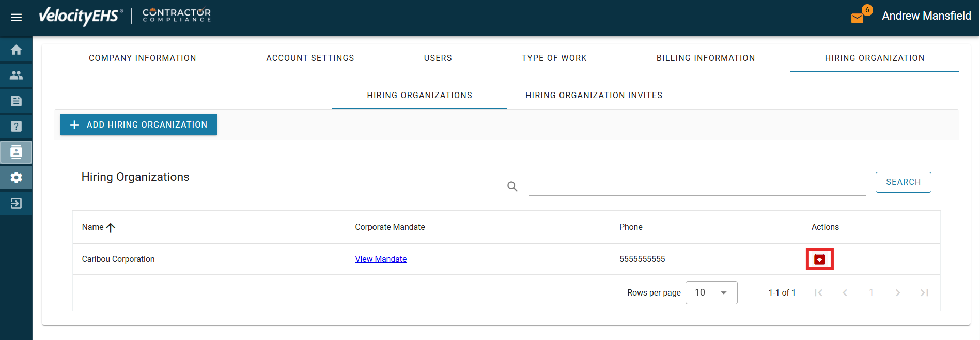Open the mail notifications envelope icon
This screenshot has width=980, height=340.
(x=858, y=18)
